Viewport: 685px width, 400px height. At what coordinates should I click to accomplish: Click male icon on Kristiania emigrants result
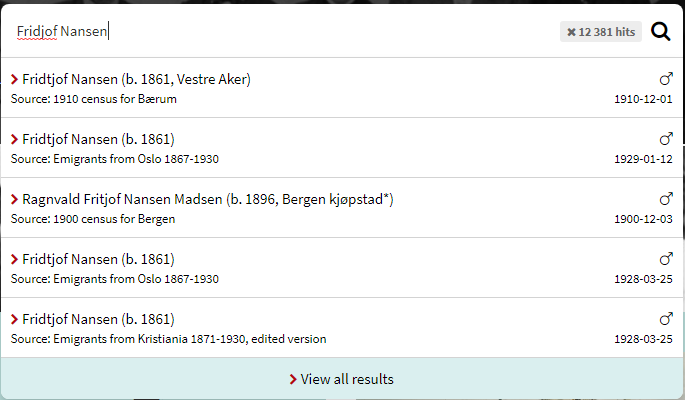pos(666,319)
